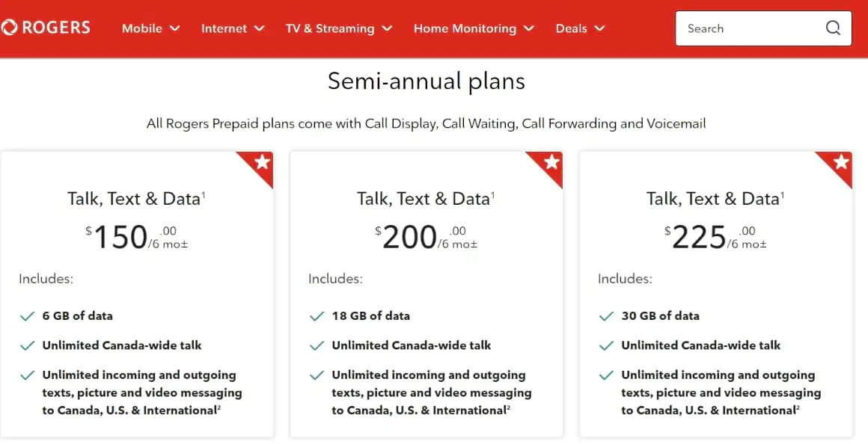This screenshot has width=868, height=444.
Task: Open the Deals menu
Action: pyautogui.click(x=580, y=28)
